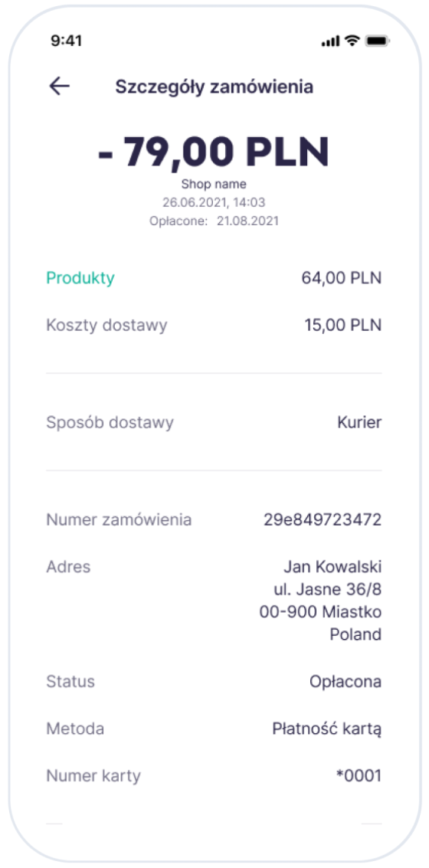The image size is (429, 868).
Task: Tap the Jan Kowalski address block
Action: point(320,601)
